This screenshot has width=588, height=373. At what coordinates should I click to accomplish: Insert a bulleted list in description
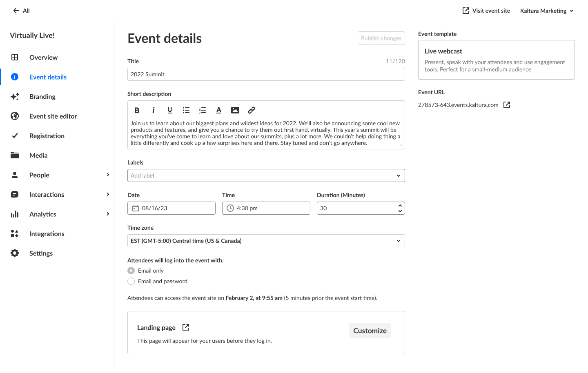[186, 110]
